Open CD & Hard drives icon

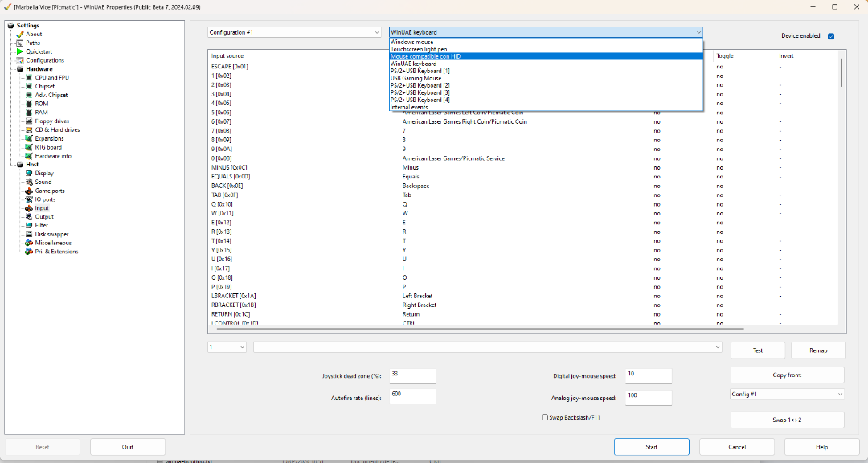coord(29,129)
